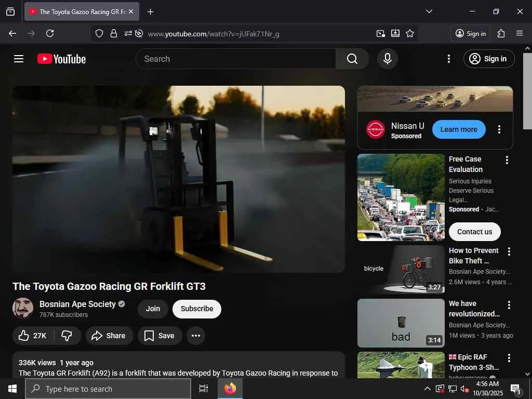The image size is (532, 399).
Task: Open options for We have revolutionized video
Action: pos(509,305)
